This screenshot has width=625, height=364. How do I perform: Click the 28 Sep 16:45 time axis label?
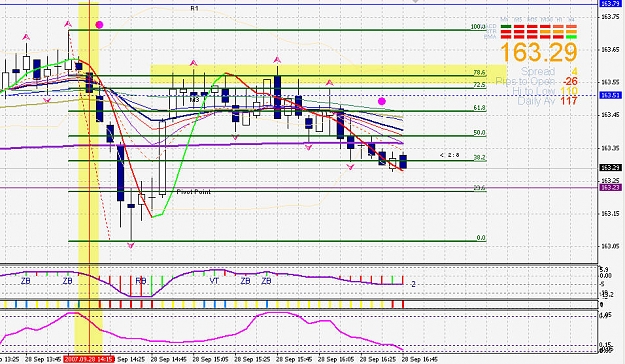[x=419, y=359]
